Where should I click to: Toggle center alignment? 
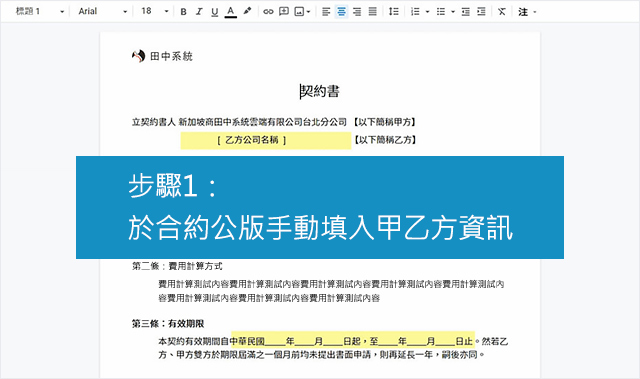click(341, 12)
